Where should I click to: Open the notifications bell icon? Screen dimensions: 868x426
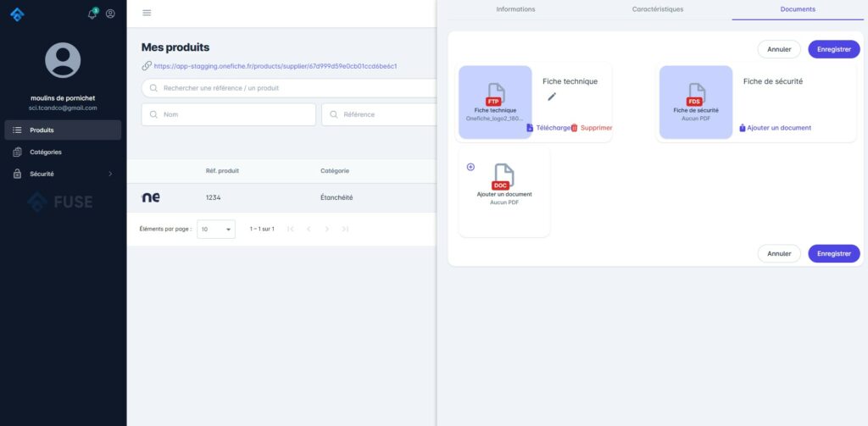pyautogui.click(x=92, y=14)
